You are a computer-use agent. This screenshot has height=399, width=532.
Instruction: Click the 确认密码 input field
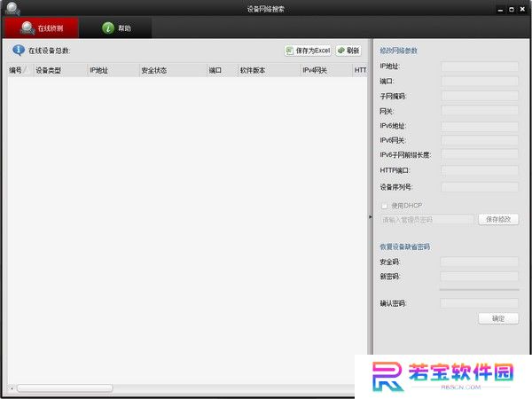tap(479, 303)
